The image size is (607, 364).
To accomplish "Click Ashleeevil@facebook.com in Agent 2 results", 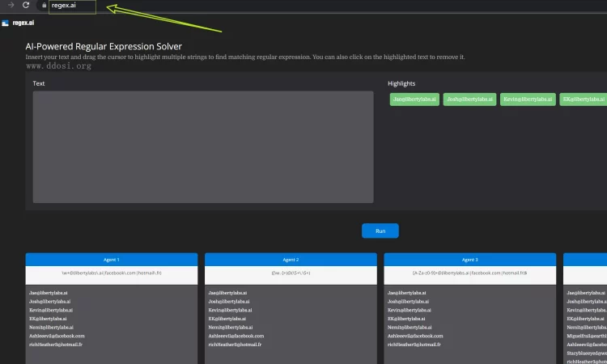I will pyautogui.click(x=236, y=336).
